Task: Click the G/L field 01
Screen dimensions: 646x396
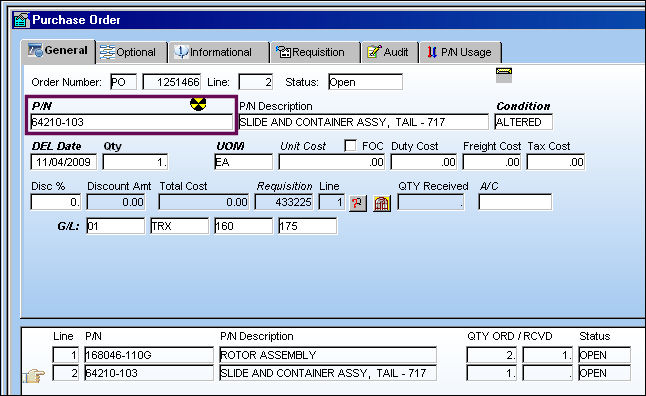Action: tap(116, 226)
